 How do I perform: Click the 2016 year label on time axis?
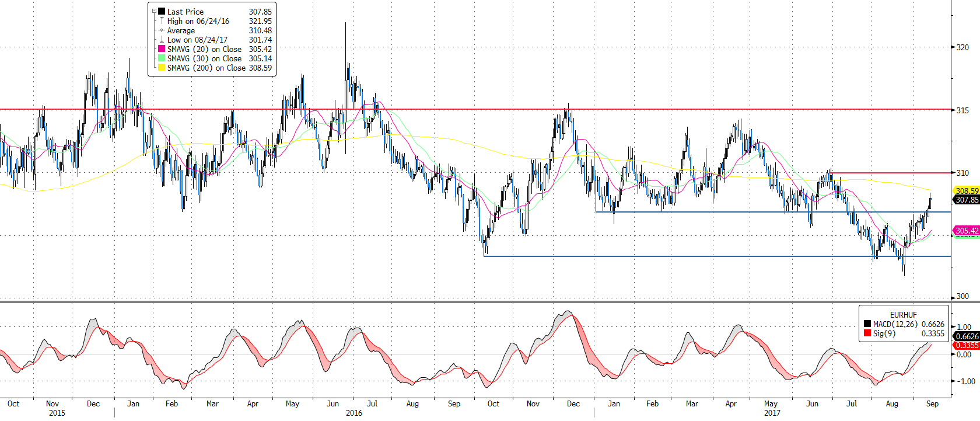[x=354, y=413]
